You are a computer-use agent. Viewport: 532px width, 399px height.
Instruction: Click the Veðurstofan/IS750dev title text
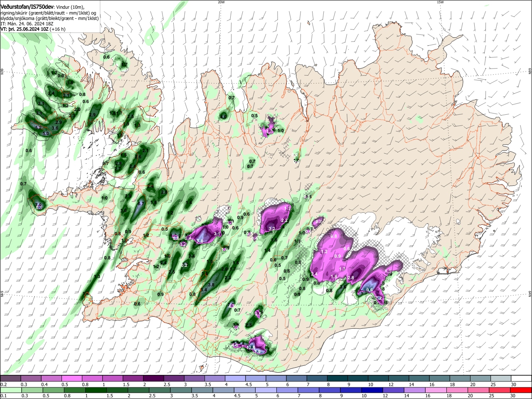[27, 7]
